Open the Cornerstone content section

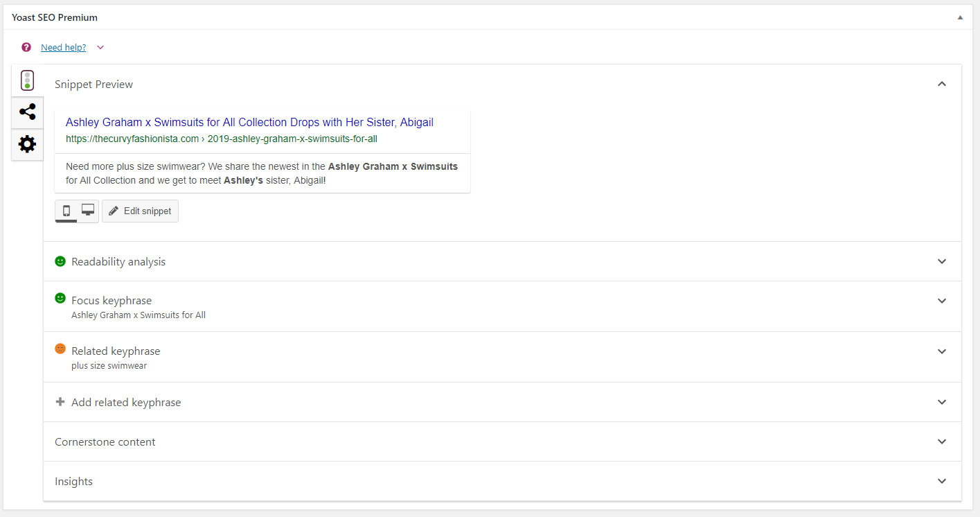(x=105, y=442)
